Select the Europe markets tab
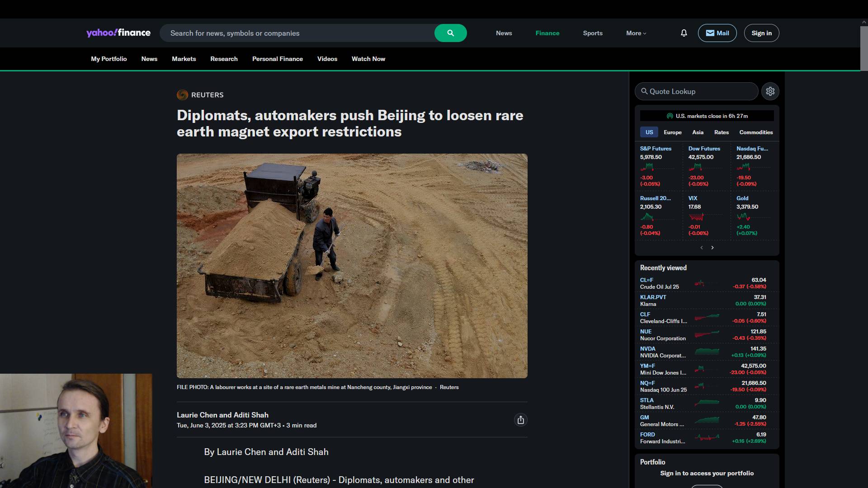 (672, 132)
